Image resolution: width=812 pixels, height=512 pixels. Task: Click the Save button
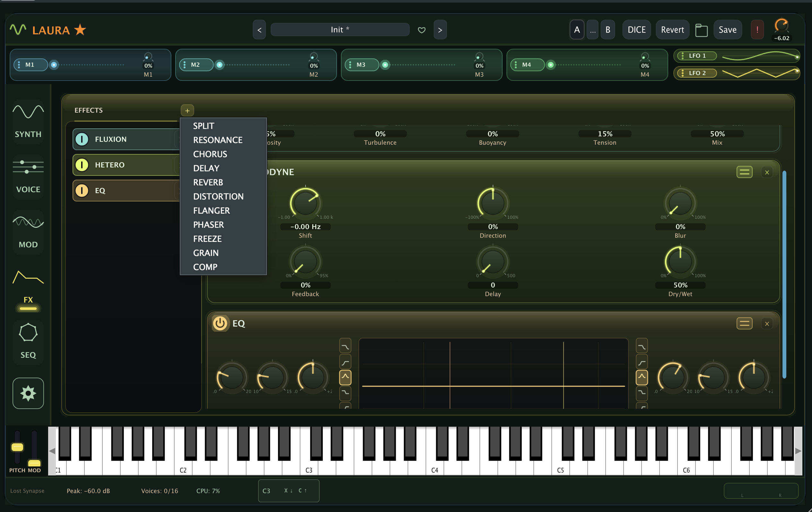pos(727,30)
